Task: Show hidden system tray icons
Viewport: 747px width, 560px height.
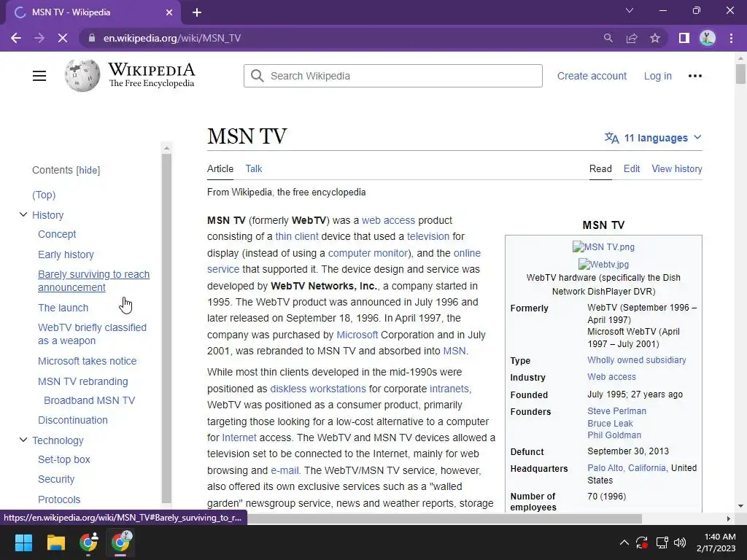Action: pyautogui.click(x=624, y=542)
